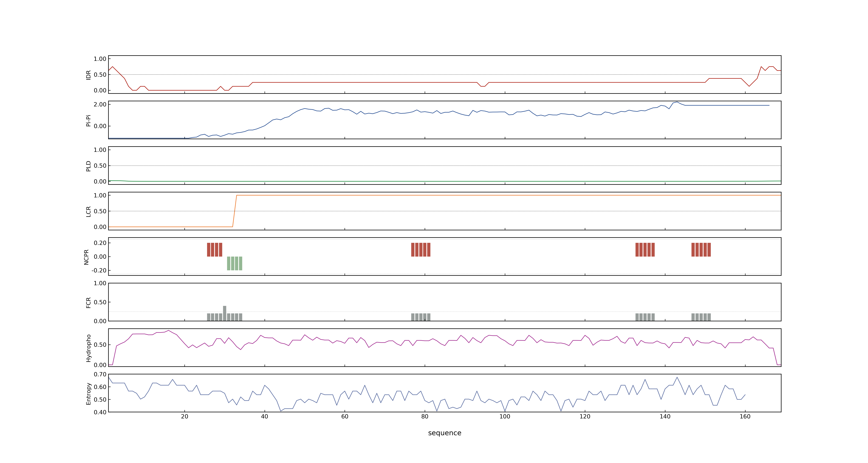868x463 pixels.
Task: Click the "1.00" tick of LCR panel
Action: pos(100,195)
